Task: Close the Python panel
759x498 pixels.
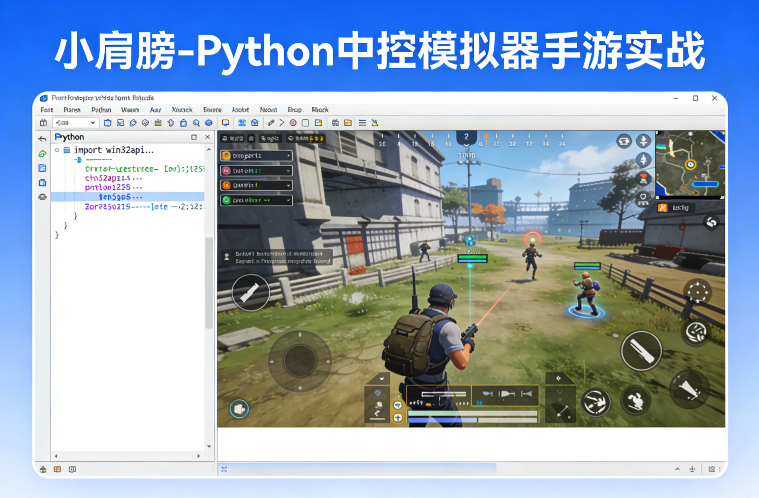Action: click(207, 137)
